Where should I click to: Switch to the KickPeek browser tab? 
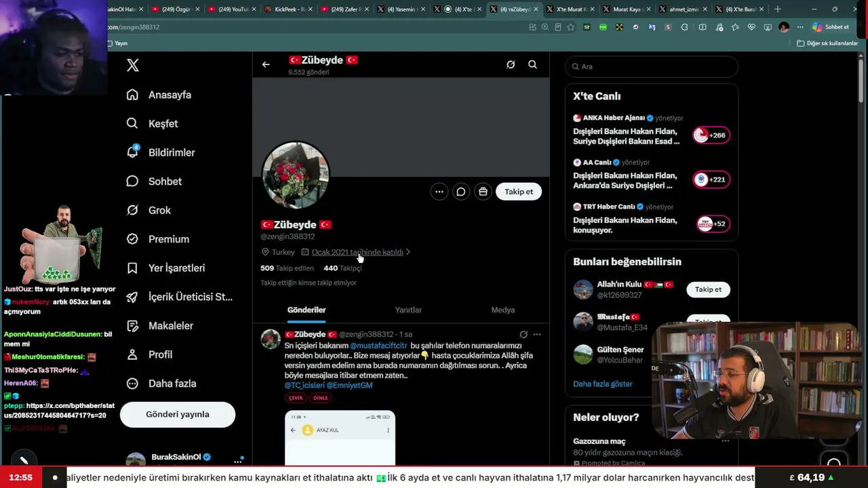(x=289, y=9)
